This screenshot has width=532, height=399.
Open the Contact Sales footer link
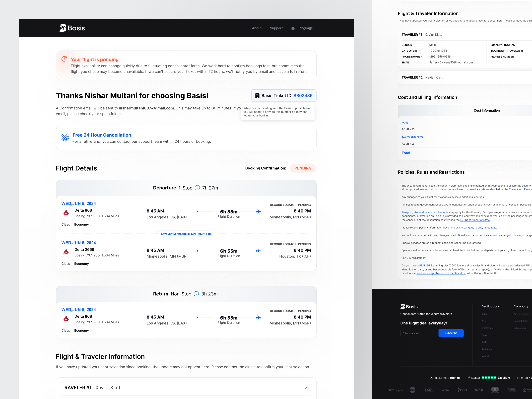[x=521, y=321]
